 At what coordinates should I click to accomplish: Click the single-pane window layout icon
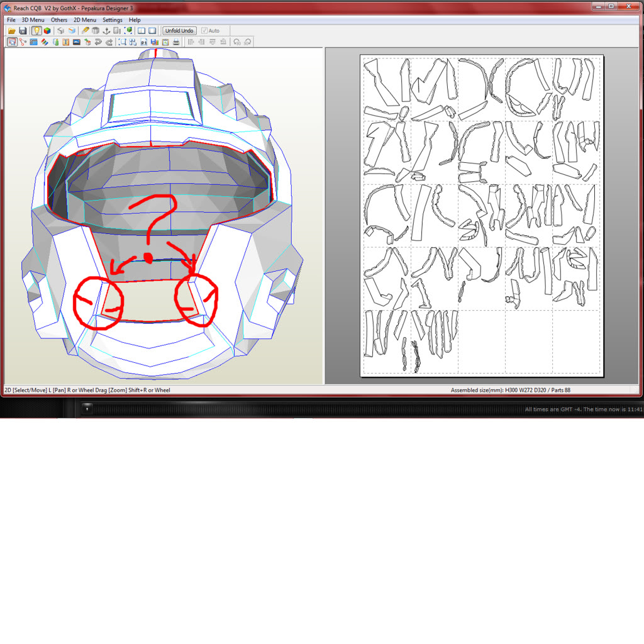point(152,31)
